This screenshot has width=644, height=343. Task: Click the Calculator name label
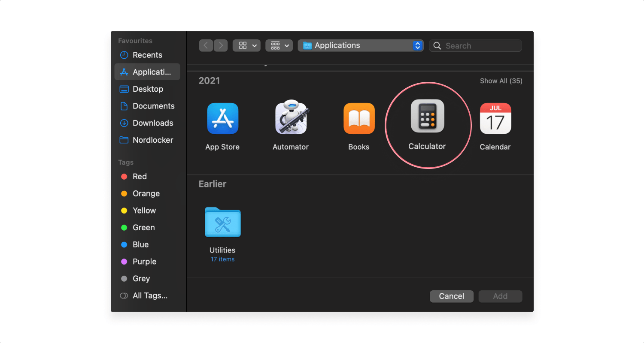tap(427, 146)
